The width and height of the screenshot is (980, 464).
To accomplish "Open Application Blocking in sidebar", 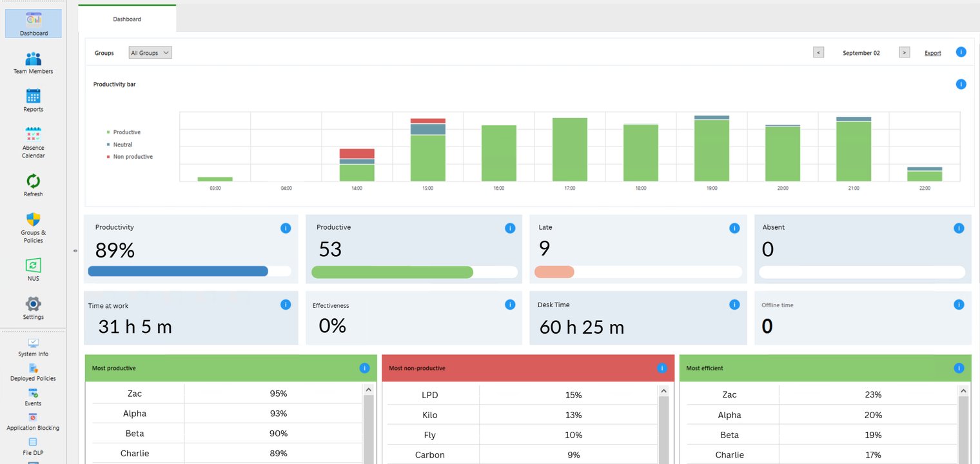I will pyautogui.click(x=33, y=418).
